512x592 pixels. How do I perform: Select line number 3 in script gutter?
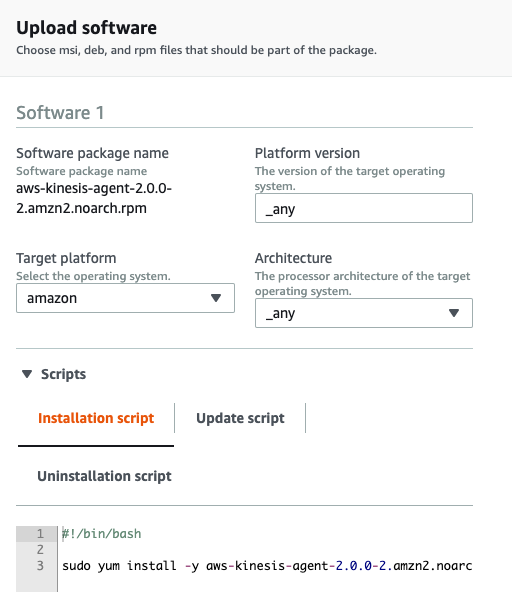40,566
